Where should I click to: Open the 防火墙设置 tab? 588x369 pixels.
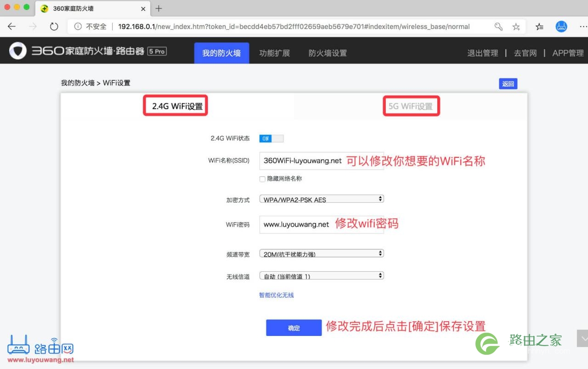[x=328, y=53]
